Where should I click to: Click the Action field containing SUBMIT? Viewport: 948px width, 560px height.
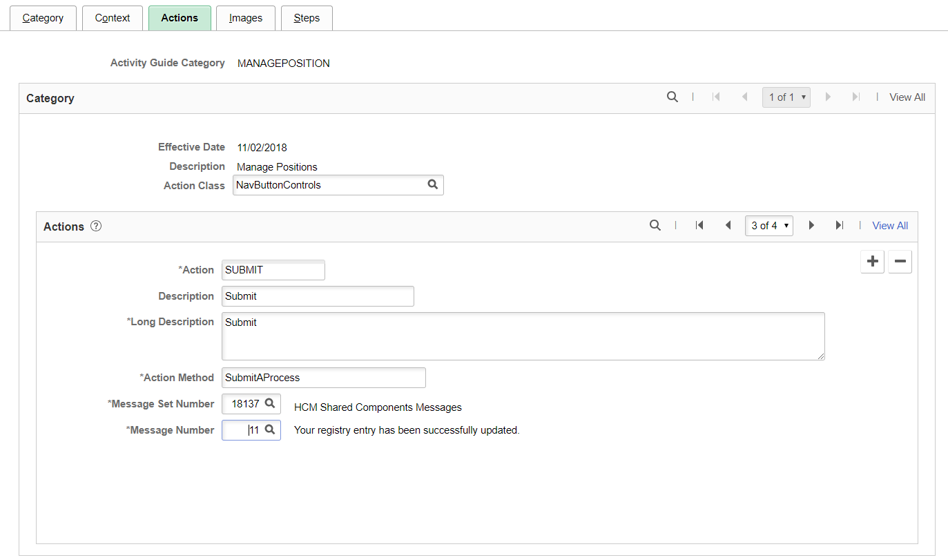pos(273,270)
